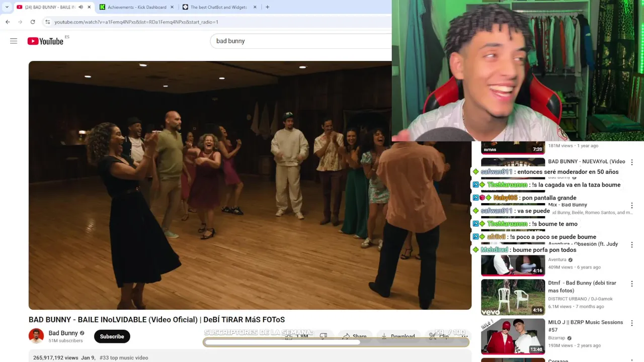Download this video

(398, 336)
